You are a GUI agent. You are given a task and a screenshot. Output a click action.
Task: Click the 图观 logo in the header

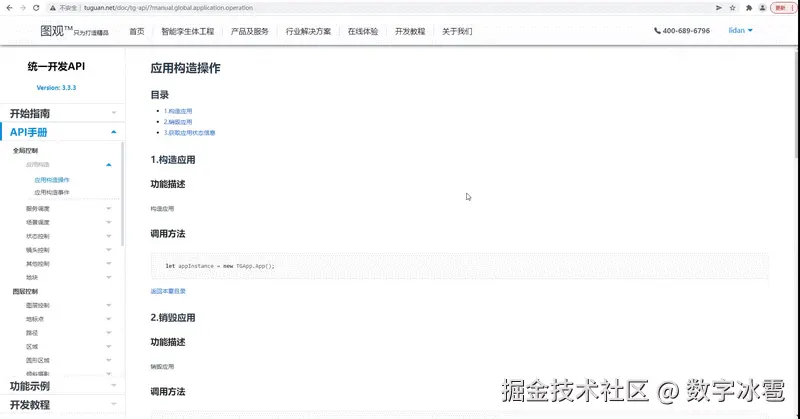[74, 31]
